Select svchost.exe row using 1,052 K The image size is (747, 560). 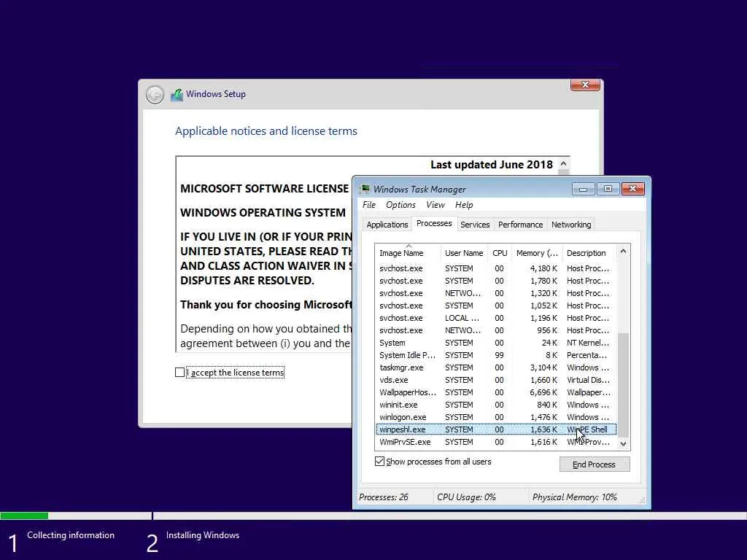click(496, 306)
